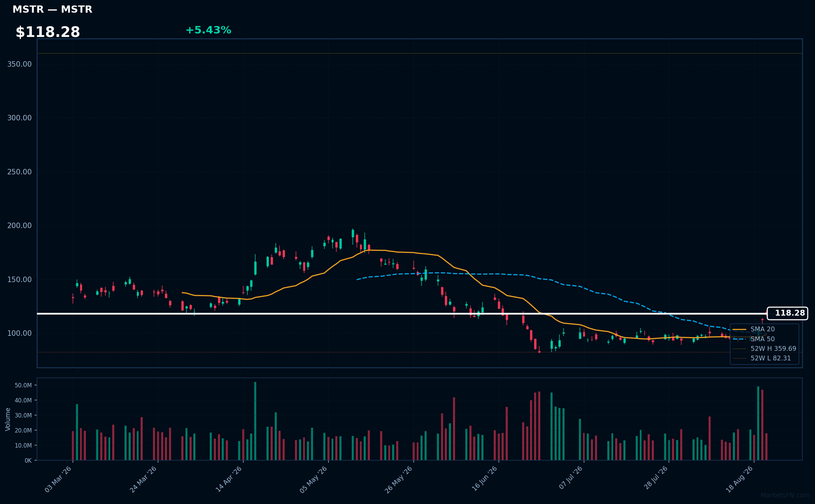
Task: Click the 18 Aug '26 date label
Action: click(x=739, y=479)
